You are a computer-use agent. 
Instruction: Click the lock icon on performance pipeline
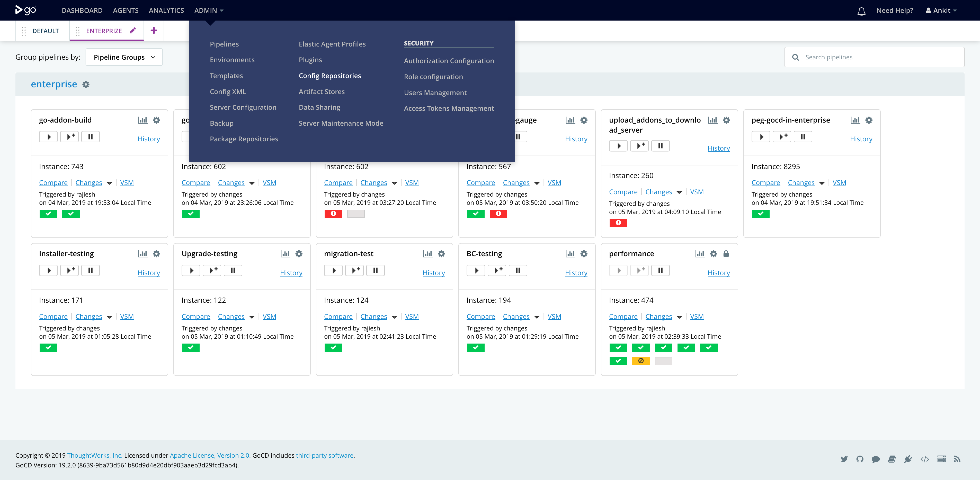726,254
